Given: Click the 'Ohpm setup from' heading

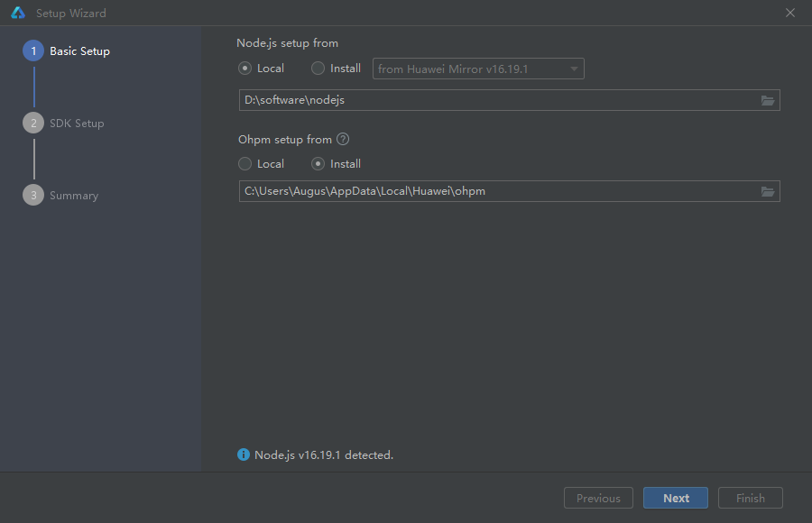Looking at the screenshot, I should 285,140.
